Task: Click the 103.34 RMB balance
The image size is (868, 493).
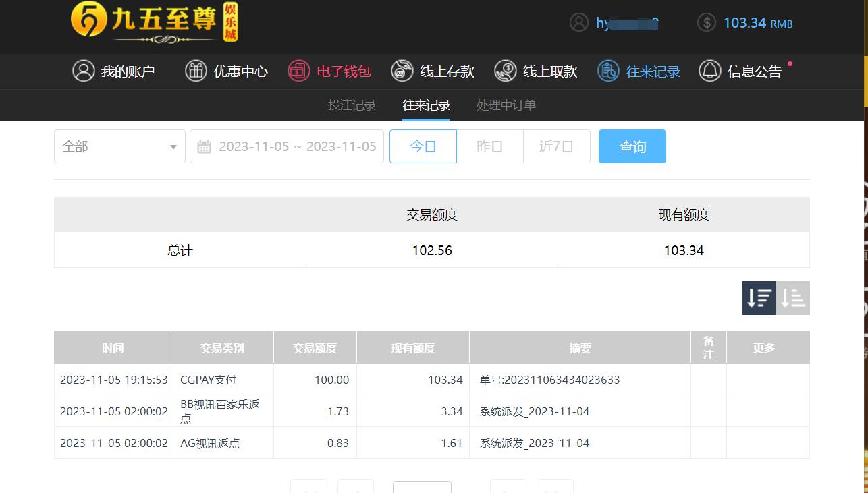Action: 758,23
